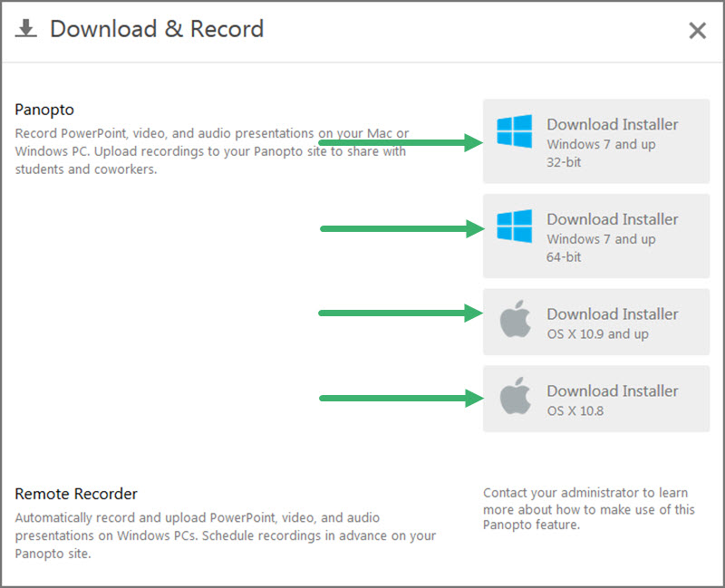Download Installer for Windows 7 32-bit
Screen dimensions: 725x588
click(596, 141)
